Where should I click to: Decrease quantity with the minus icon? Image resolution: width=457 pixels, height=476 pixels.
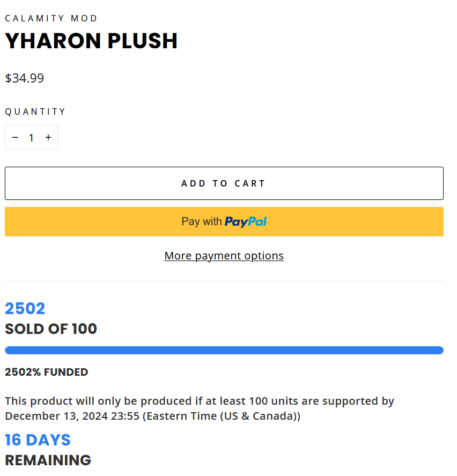15,138
